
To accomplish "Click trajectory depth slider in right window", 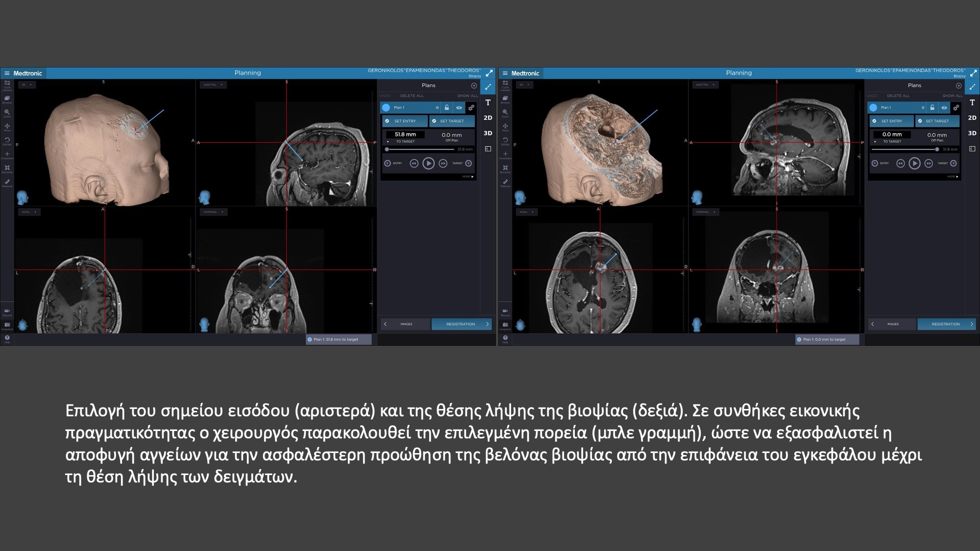I will (x=905, y=149).
